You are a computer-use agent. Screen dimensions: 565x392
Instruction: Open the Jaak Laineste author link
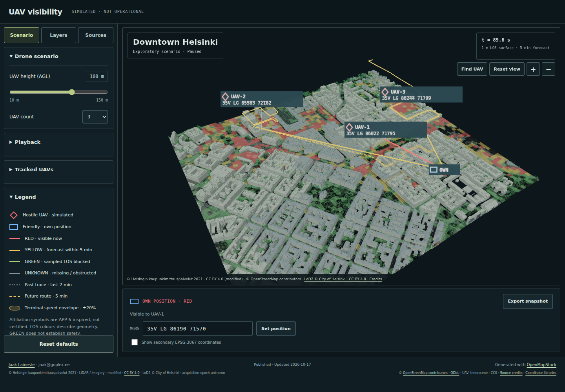tap(22, 365)
